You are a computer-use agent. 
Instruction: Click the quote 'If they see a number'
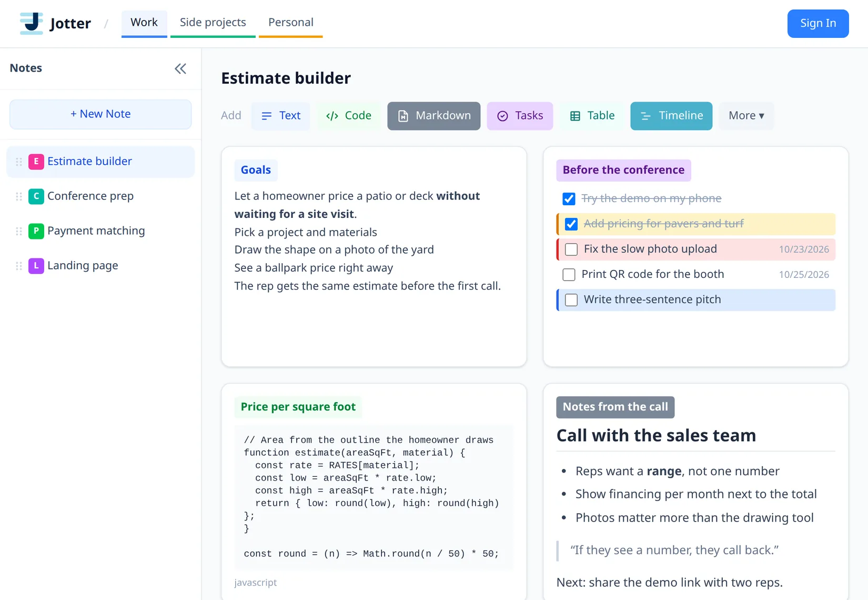tap(674, 551)
